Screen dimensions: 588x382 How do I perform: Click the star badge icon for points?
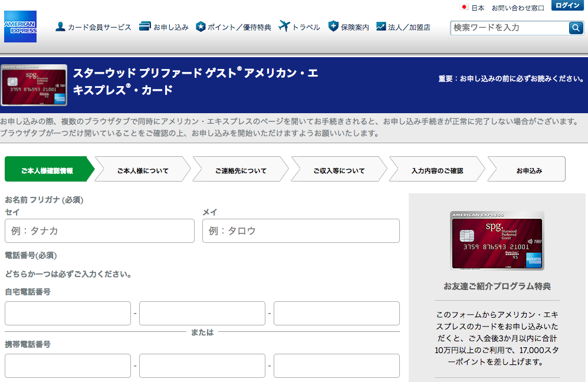(x=201, y=27)
